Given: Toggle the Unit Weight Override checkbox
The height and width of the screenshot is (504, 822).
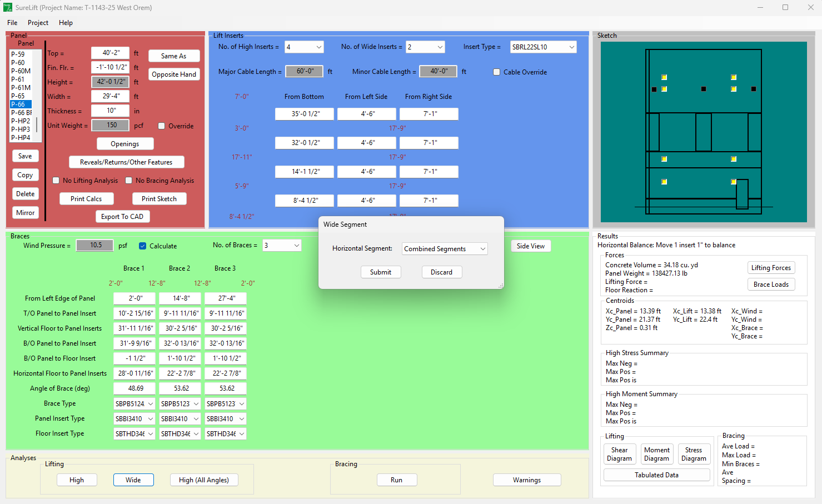Looking at the screenshot, I should coord(162,126).
